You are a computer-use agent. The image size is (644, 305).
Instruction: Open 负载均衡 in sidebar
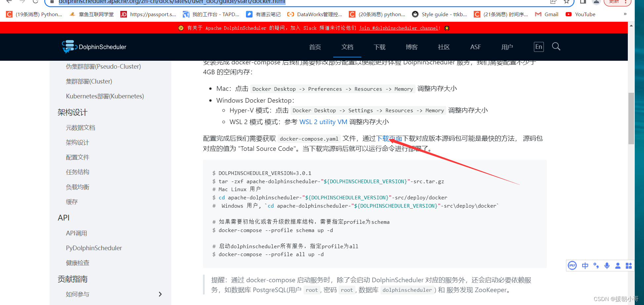(x=77, y=187)
